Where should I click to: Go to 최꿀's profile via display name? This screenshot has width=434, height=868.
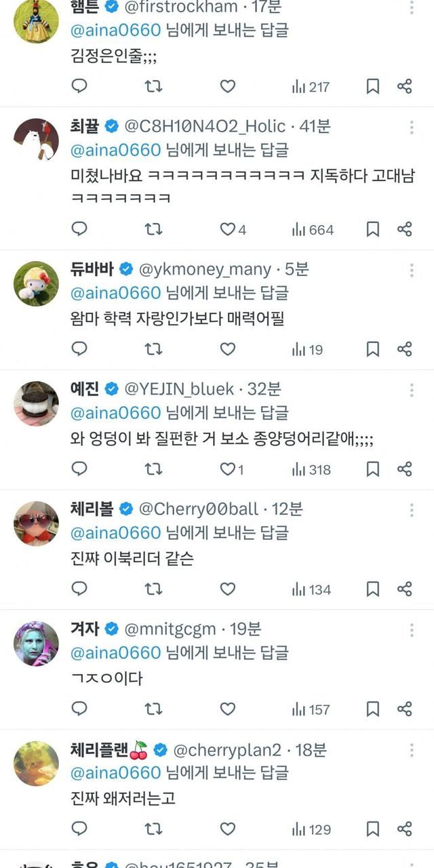(x=85, y=126)
